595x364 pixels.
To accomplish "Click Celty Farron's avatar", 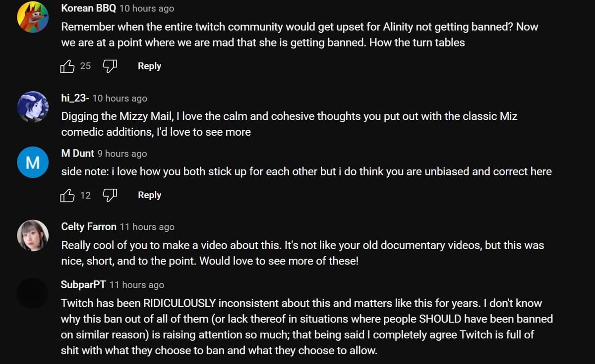I will [x=33, y=235].
